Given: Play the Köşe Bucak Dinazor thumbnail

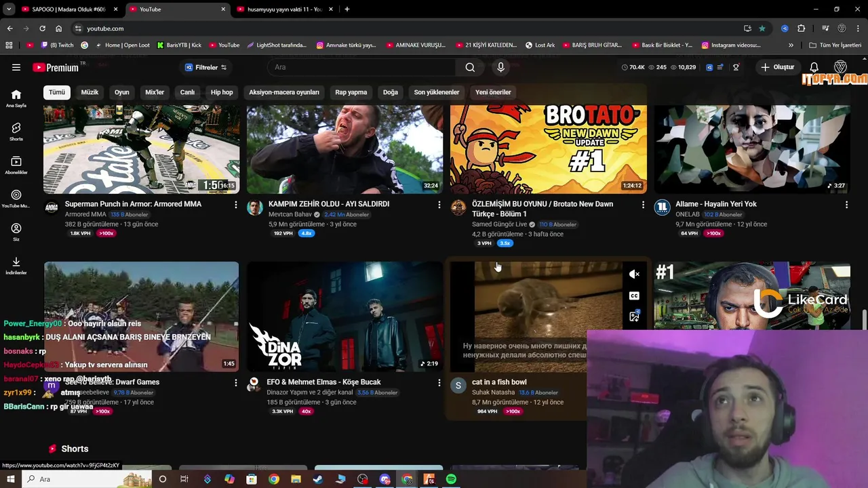Looking at the screenshot, I should (x=344, y=317).
